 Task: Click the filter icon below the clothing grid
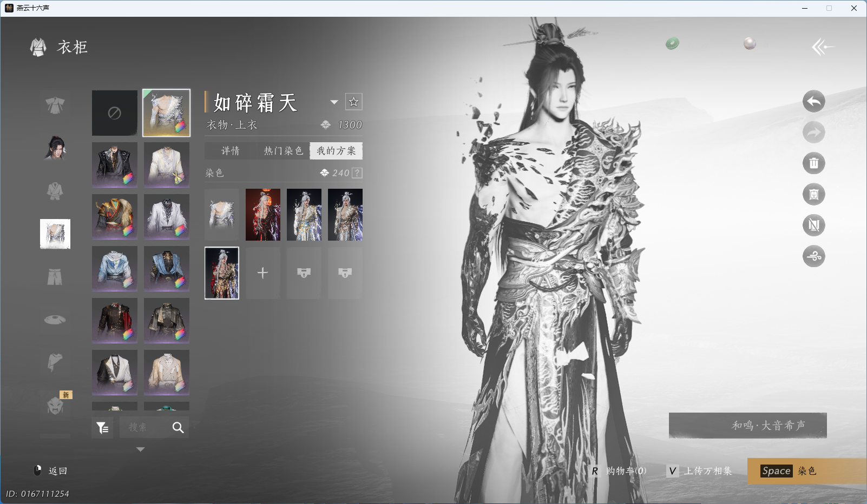point(102,427)
